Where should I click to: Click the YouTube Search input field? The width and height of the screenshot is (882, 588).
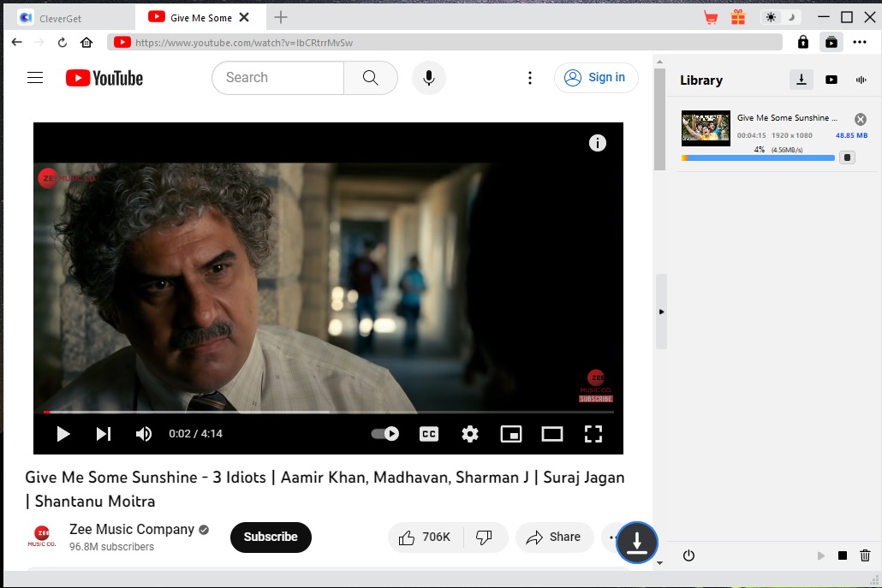[x=277, y=78]
